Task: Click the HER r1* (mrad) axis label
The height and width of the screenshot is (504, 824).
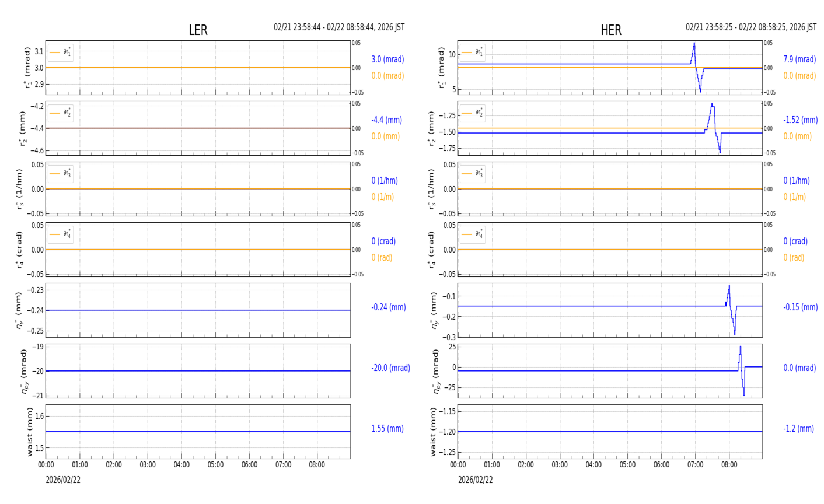Action: (442, 68)
